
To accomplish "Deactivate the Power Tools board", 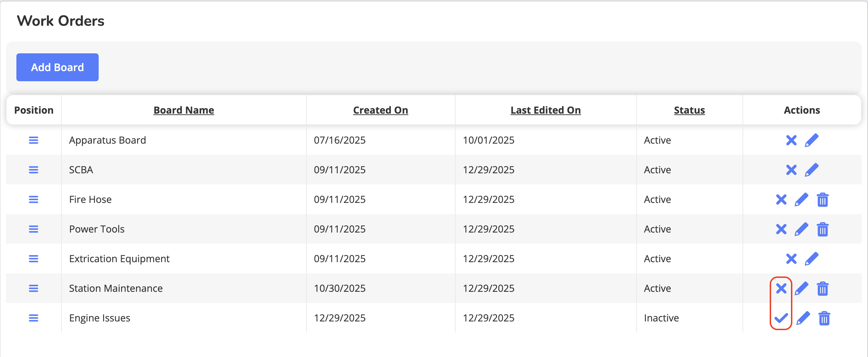I will point(781,229).
